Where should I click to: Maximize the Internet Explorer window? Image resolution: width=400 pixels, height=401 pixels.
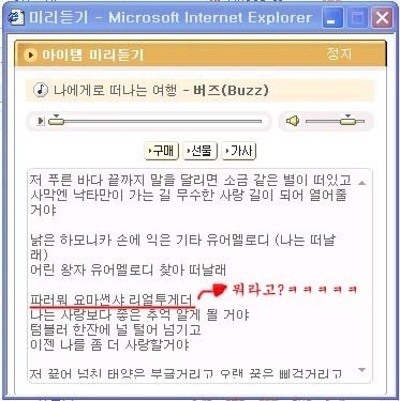tap(357, 18)
